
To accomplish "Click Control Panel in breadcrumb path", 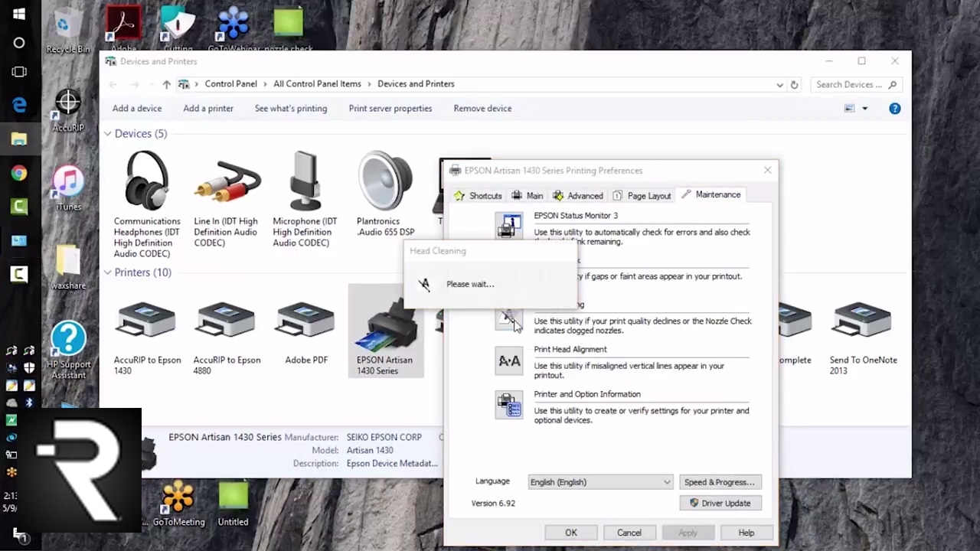I will [x=230, y=84].
